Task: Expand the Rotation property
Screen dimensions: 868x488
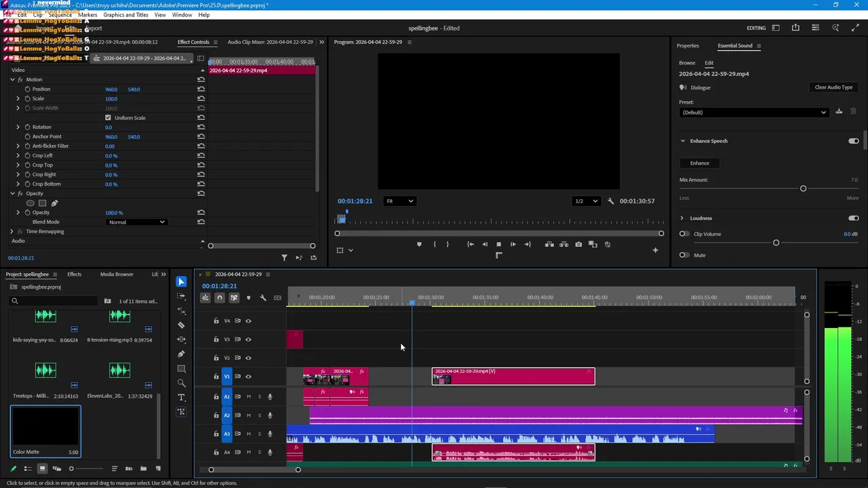Action: (18, 127)
